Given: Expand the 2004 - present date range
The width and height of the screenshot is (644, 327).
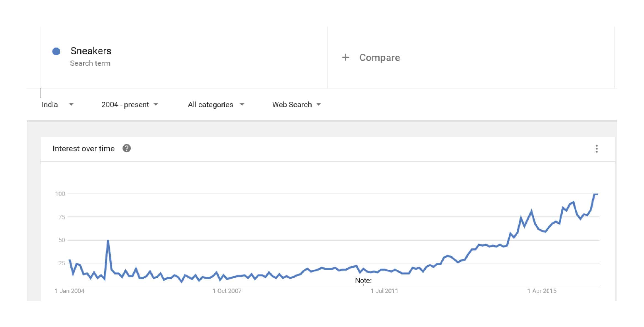Looking at the screenshot, I should (x=129, y=104).
